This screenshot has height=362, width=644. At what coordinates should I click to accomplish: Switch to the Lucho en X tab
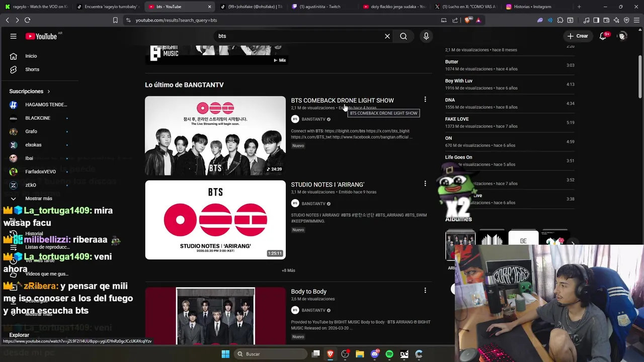(465, 7)
